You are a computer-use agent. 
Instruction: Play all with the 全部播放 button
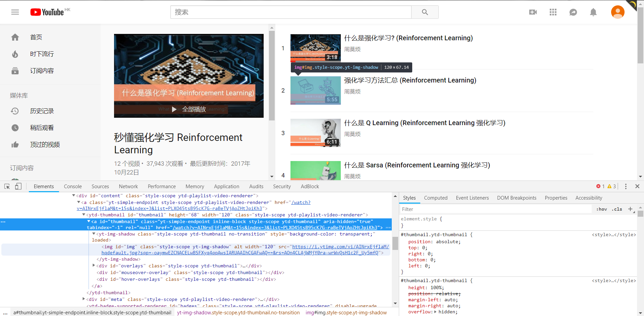coord(189,109)
